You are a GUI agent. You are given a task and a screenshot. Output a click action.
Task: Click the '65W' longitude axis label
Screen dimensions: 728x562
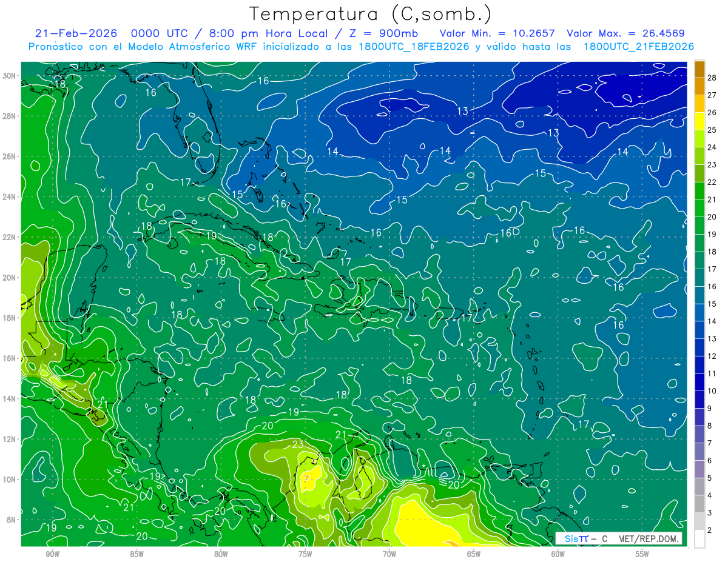tap(474, 554)
